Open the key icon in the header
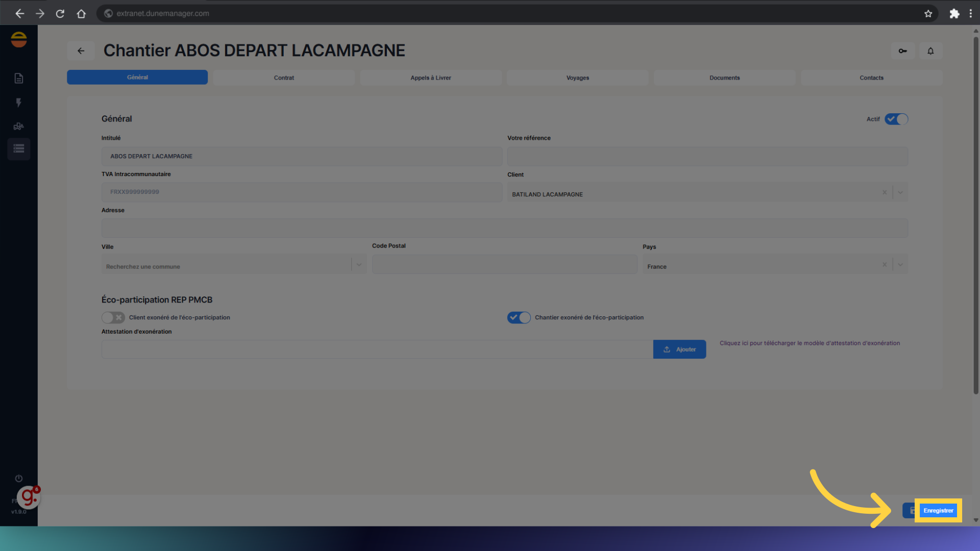Image resolution: width=980 pixels, height=551 pixels. click(x=902, y=51)
